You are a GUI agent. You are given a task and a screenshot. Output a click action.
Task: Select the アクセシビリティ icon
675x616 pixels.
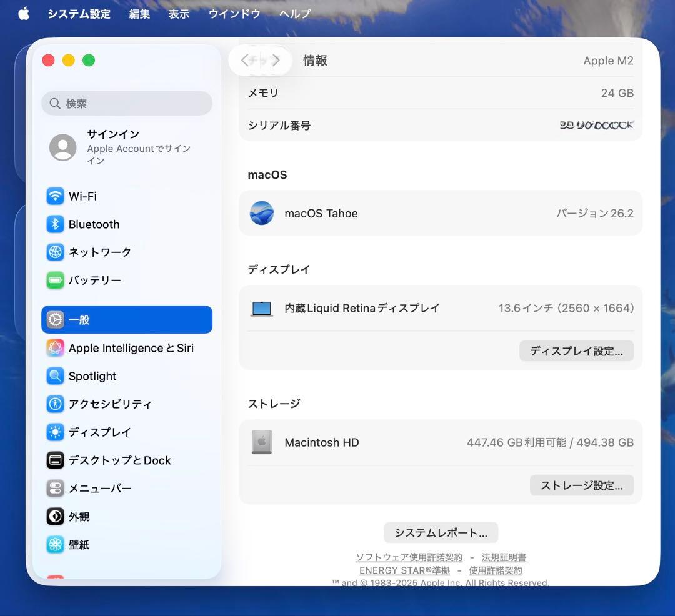click(55, 404)
